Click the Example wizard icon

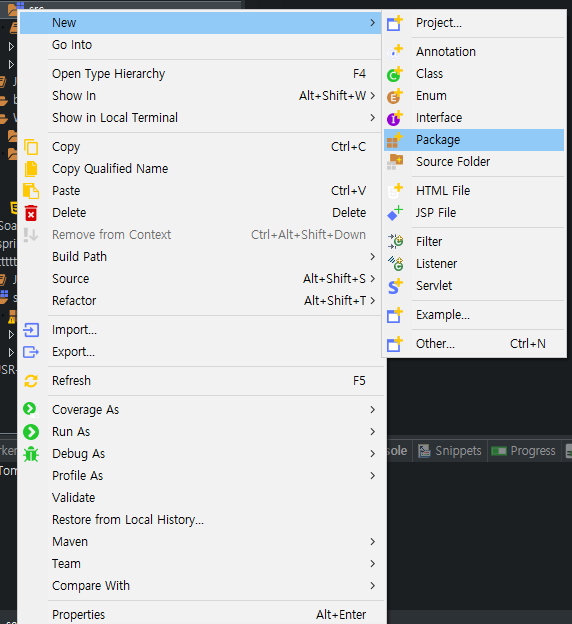pyautogui.click(x=395, y=315)
